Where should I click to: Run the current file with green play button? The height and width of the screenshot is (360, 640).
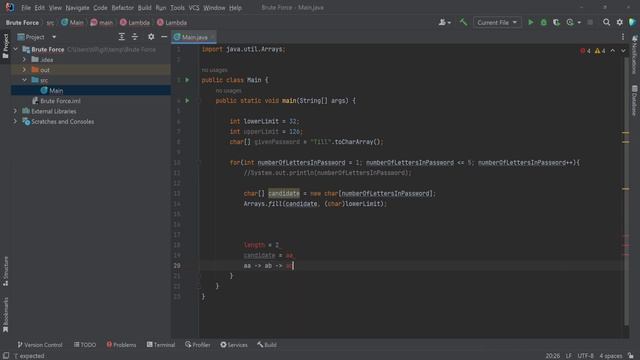tap(531, 22)
